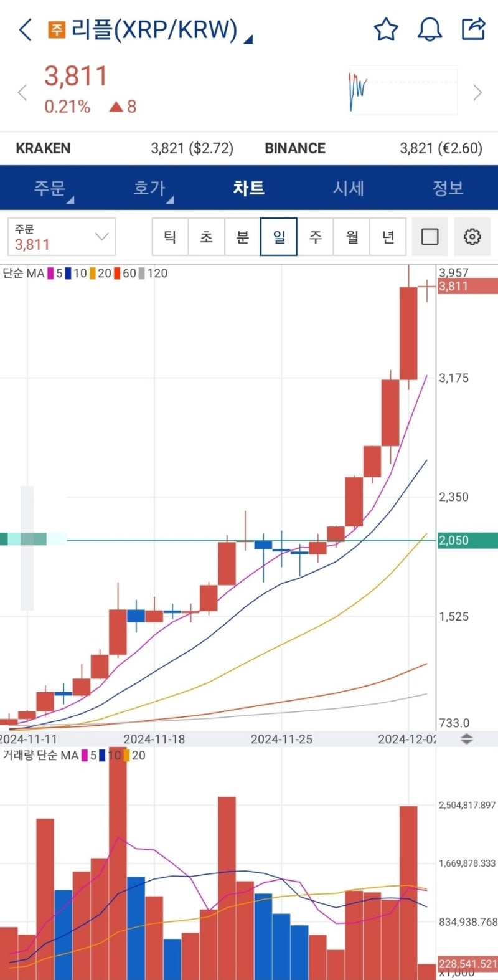Go back with the left arrow icon
Viewport: 498px width, 980px height.
(x=25, y=29)
